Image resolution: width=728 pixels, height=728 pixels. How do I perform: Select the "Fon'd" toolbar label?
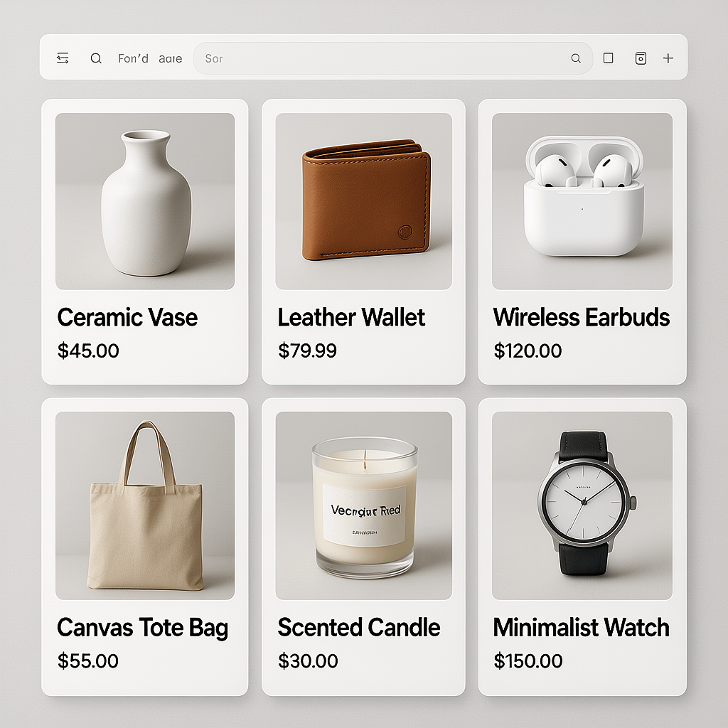click(133, 58)
